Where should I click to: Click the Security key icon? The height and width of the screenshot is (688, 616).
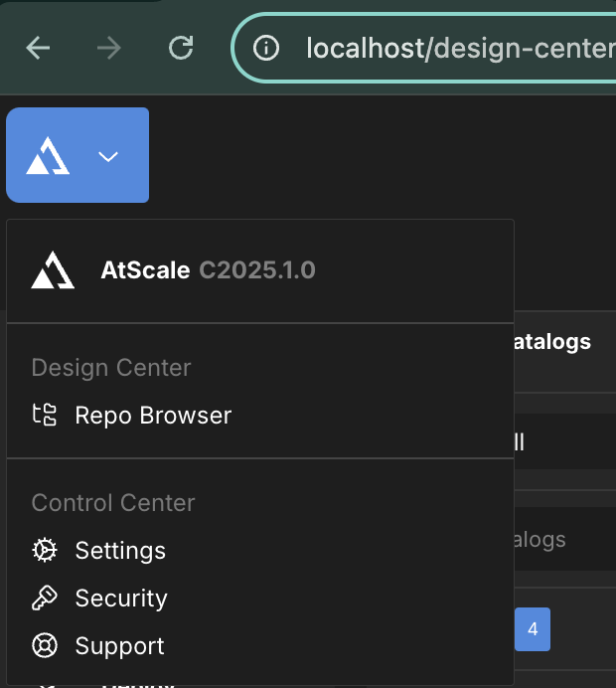tap(45, 599)
